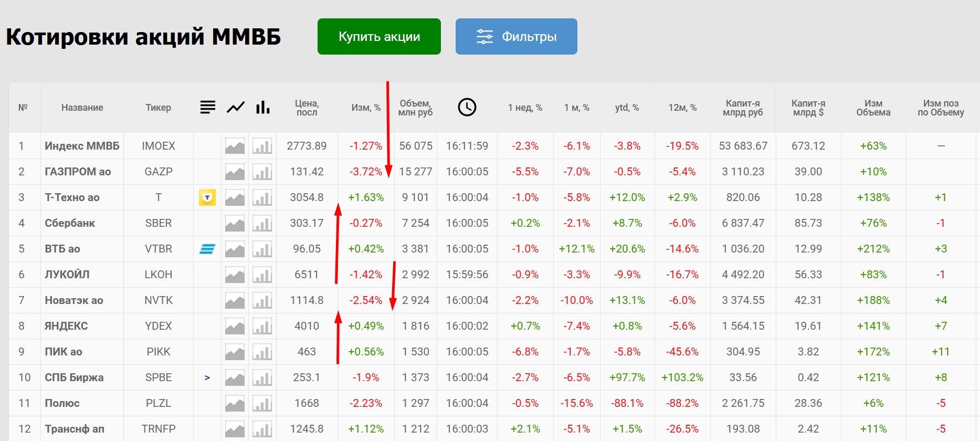This screenshot has width=980, height=441.
Task: Open the Сбербанк stock link
Action: (70, 223)
